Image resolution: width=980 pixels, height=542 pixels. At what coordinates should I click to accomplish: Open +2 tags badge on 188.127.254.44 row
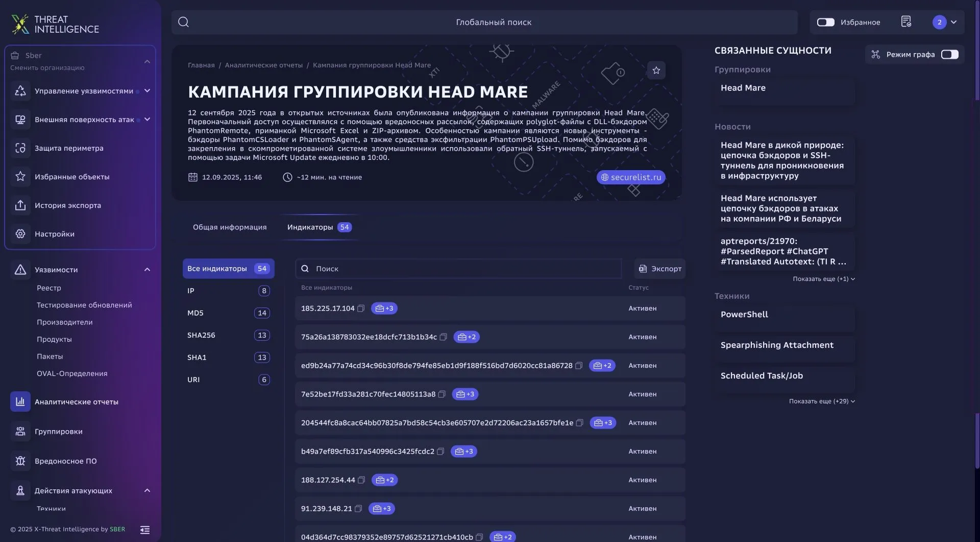pyautogui.click(x=384, y=480)
